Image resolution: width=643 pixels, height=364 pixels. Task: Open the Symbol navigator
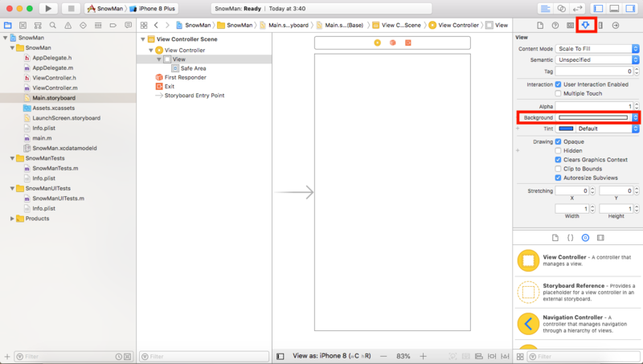[x=38, y=26]
